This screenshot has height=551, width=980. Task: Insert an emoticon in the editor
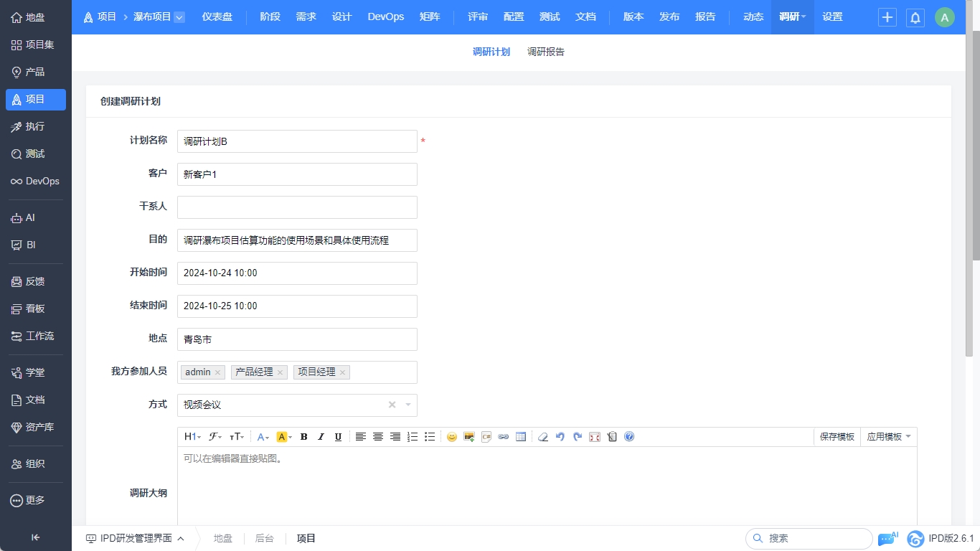click(451, 437)
